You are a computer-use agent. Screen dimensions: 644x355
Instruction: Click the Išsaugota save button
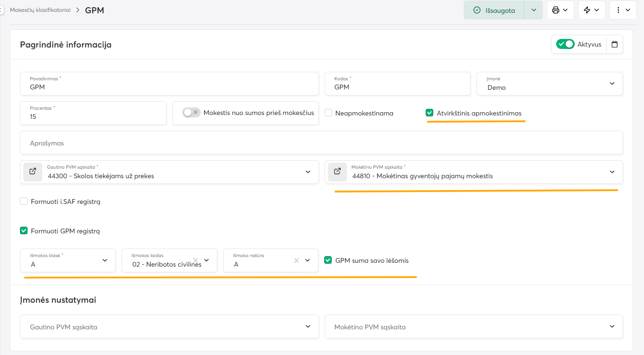(494, 10)
